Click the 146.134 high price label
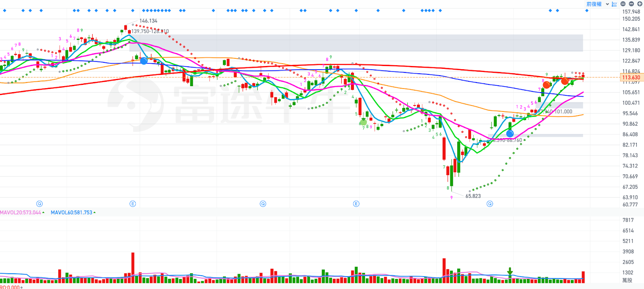 click(x=149, y=21)
